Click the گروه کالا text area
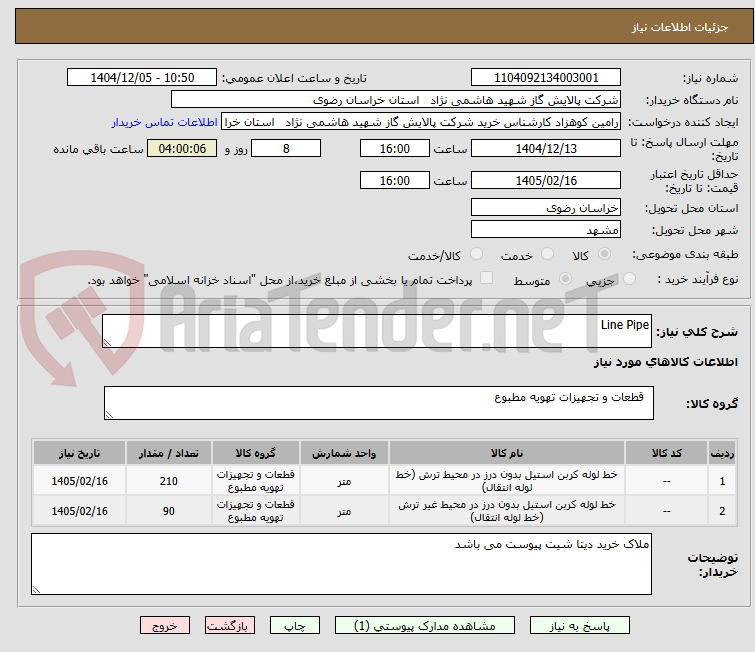 379,403
